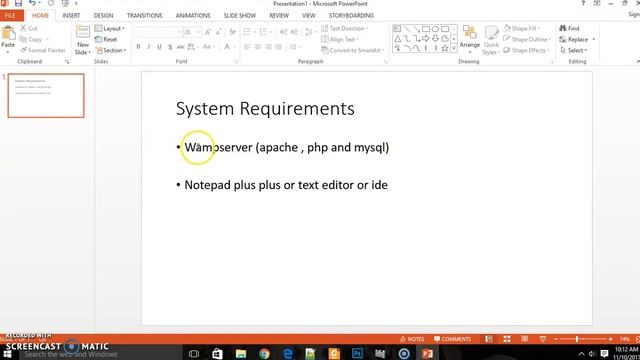Screen dimensions: 640x360
Task: Click the Increase Font Size icon
Action: (x=208, y=32)
